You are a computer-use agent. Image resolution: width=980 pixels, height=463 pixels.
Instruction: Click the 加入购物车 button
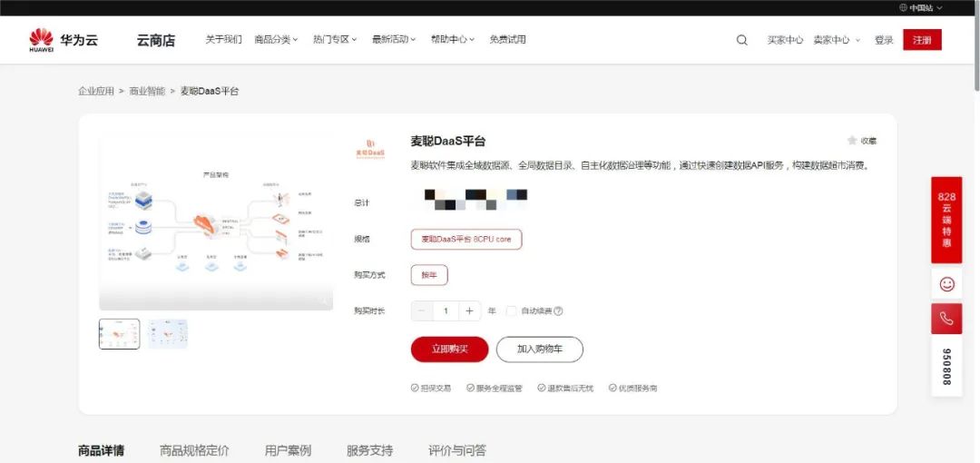[x=540, y=350]
